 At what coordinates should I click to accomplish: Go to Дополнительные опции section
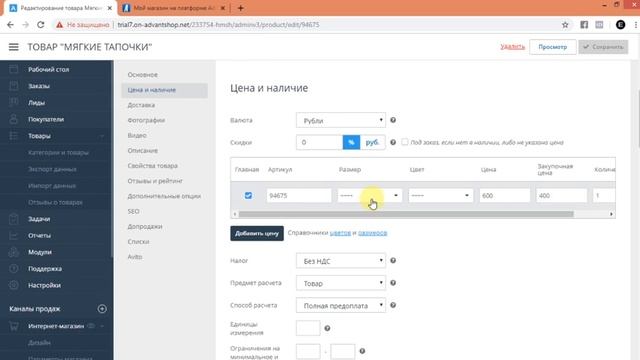point(164,196)
